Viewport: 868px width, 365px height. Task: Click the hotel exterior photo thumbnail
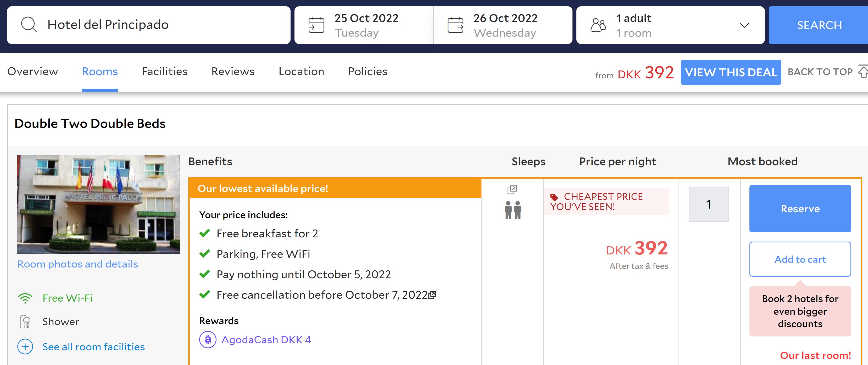click(99, 204)
